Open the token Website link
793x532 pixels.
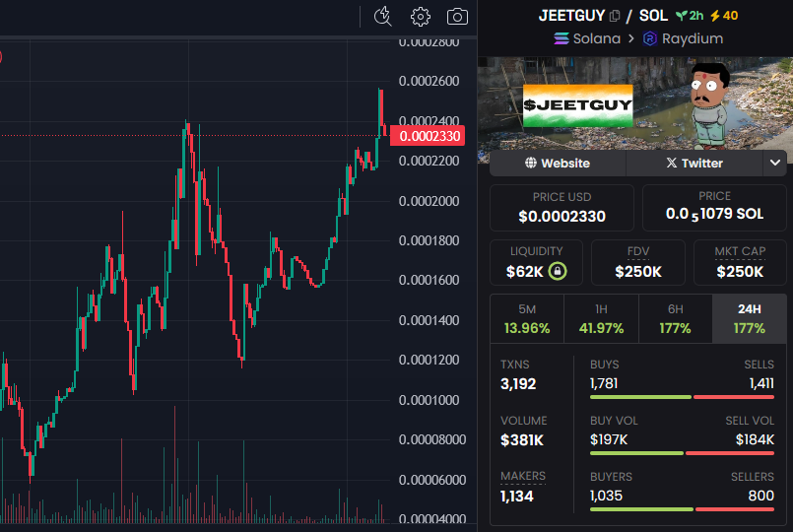tap(558, 163)
